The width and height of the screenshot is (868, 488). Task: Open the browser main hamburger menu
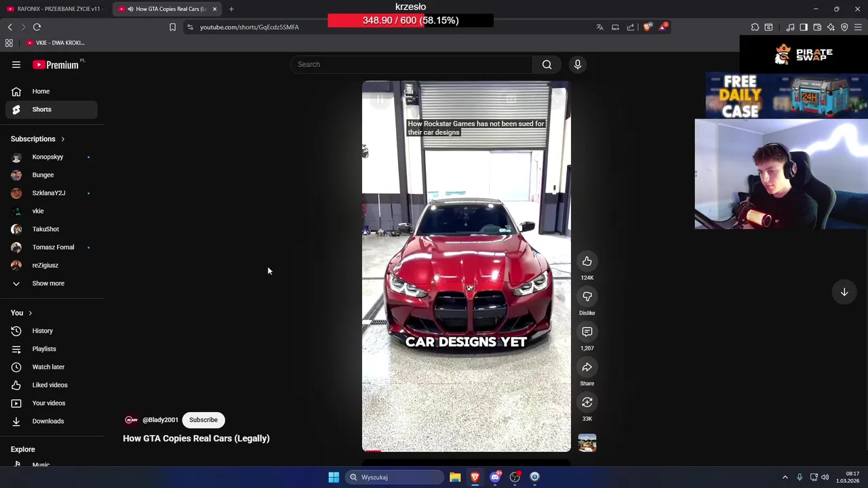(858, 27)
